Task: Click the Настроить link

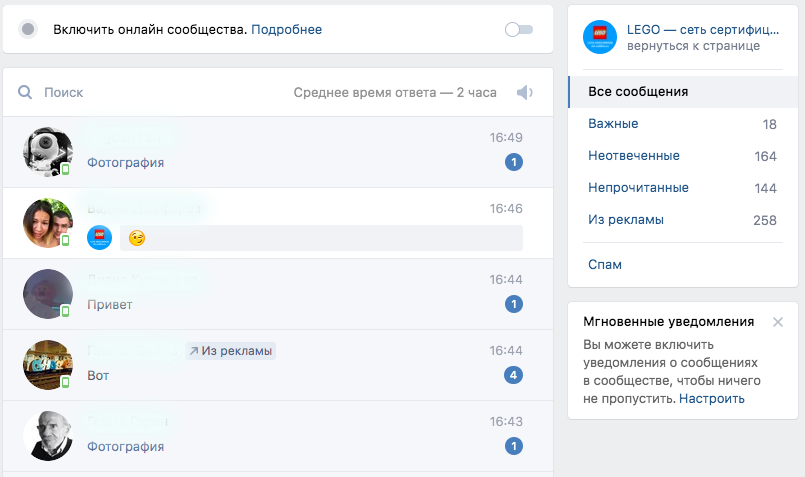Action: pyautogui.click(x=712, y=398)
